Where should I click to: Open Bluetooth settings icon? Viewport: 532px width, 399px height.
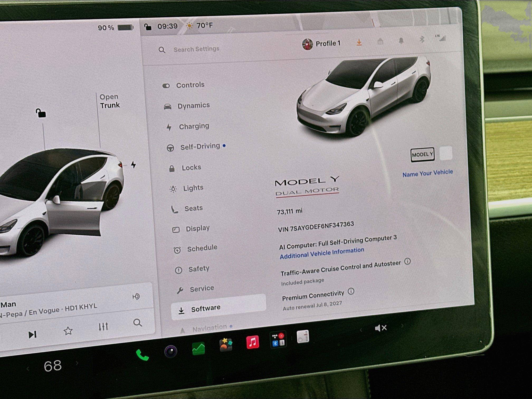coord(422,40)
